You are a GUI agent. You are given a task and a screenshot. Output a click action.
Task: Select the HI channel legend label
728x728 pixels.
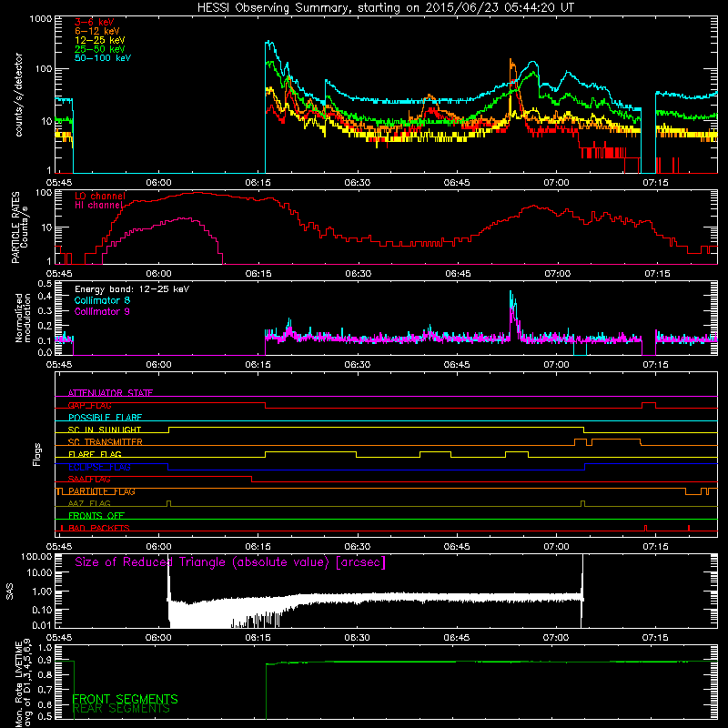pos(98,206)
